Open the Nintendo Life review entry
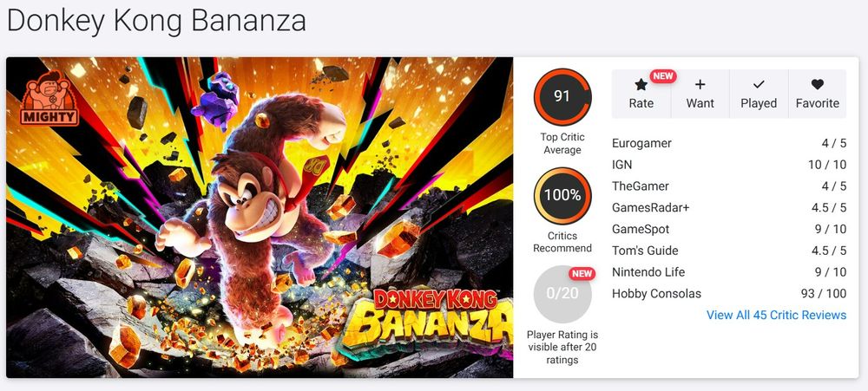 tap(729, 272)
